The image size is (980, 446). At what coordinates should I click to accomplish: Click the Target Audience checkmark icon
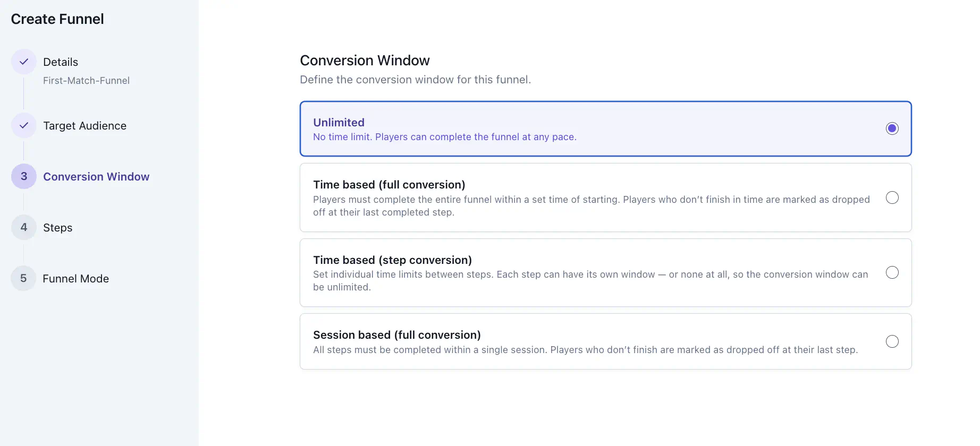[x=23, y=125]
